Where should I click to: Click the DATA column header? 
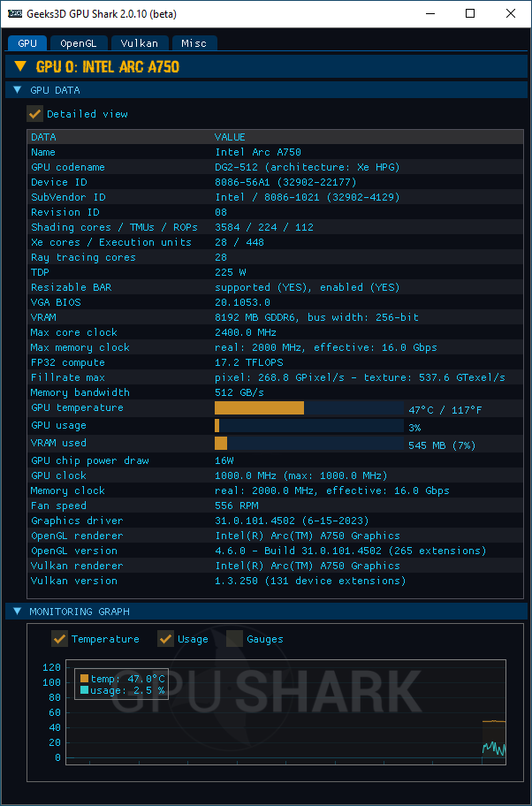[43, 137]
